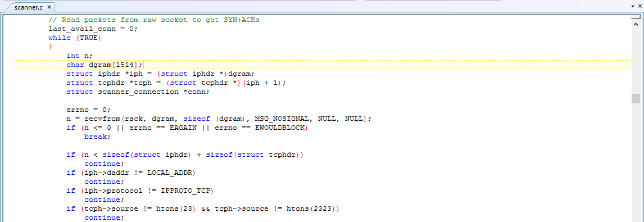Click the 'errno = 0;' line
The width and height of the screenshot is (644, 222).
point(89,110)
